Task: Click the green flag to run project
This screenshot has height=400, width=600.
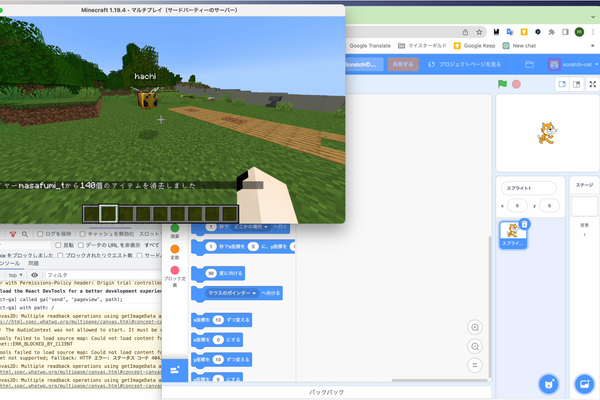Action: pyautogui.click(x=502, y=84)
